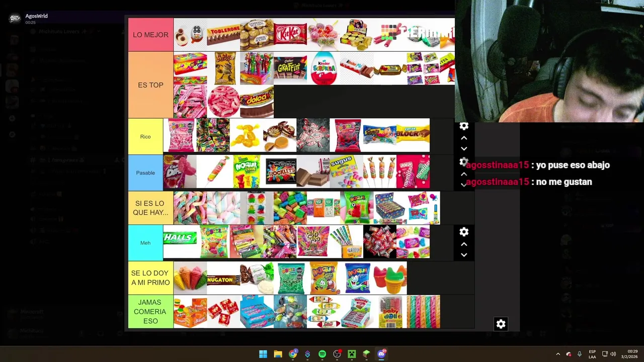The image size is (644, 362).
Task: Open OBS Studio from the taskbar
Action: coord(337,354)
